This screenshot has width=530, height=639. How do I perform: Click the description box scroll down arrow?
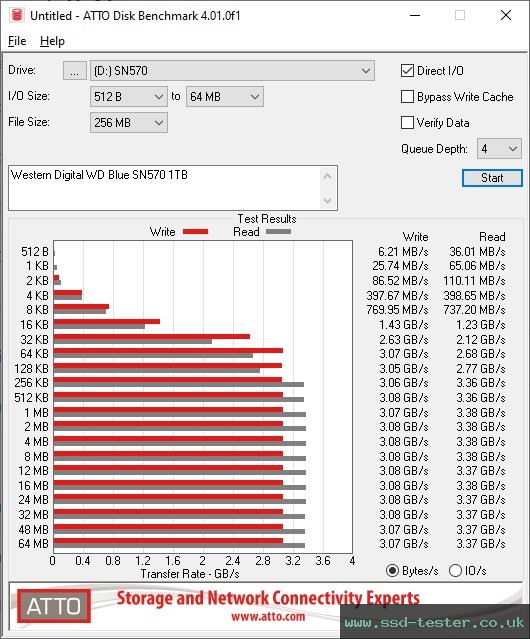point(328,200)
